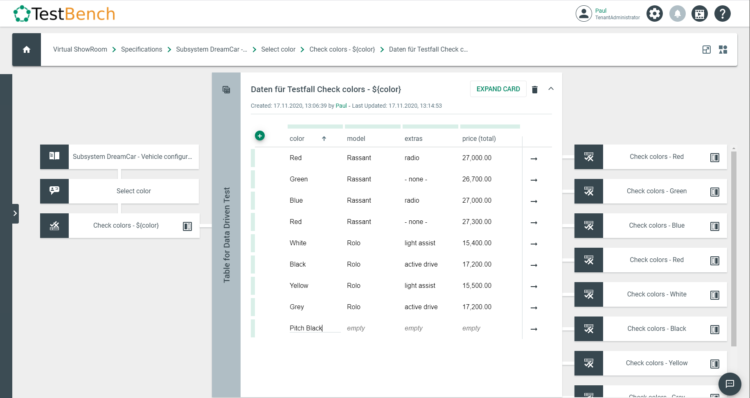Click the EXPAND CARD button
The image size is (750, 398).
coord(498,89)
